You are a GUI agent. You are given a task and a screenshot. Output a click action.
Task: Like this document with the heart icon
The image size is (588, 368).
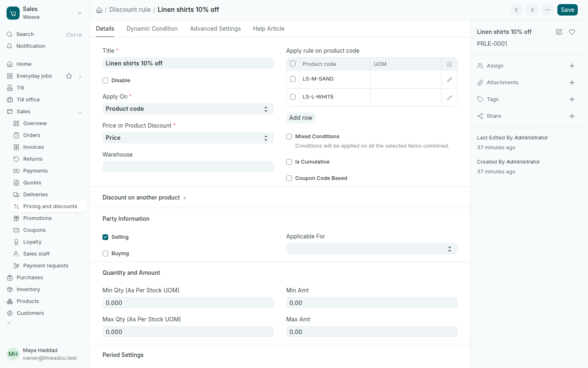click(572, 32)
